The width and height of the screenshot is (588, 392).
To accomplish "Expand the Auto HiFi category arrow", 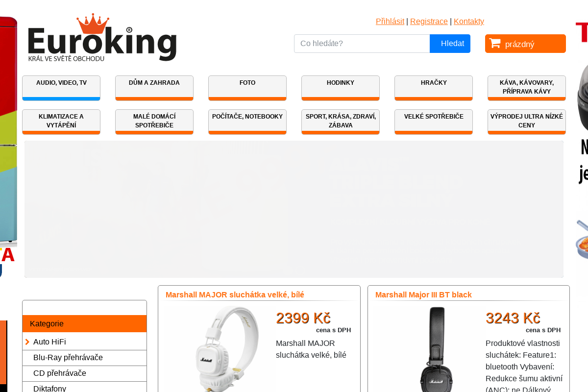I will pyautogui.click(x=27, y=342).
